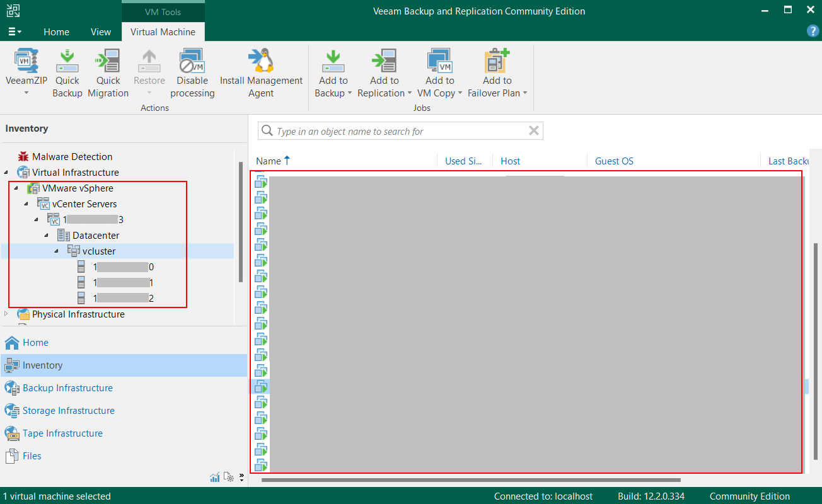Sort by the Used Size column
The height and width of the screenshot is (504, 822).
(465, 161)
